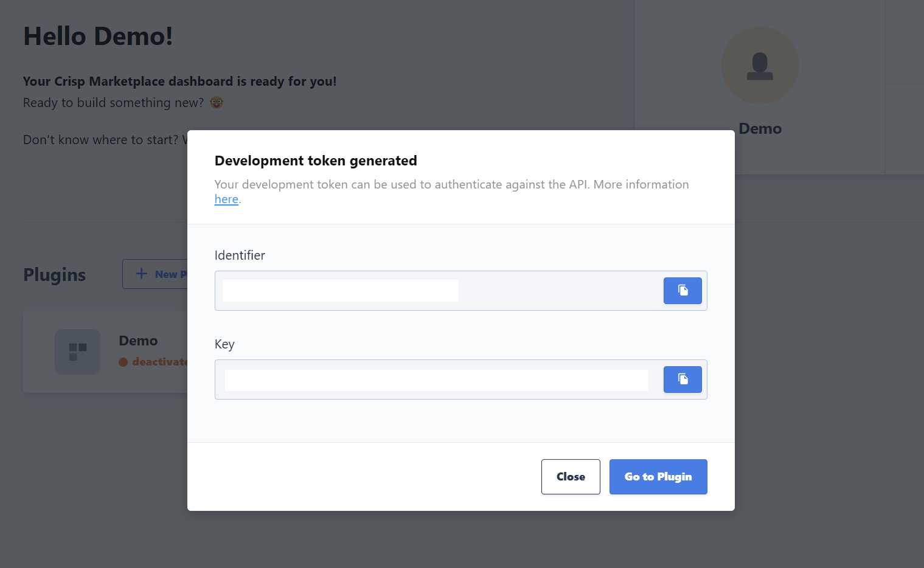The width and height of the screenshot is (924, 568).
Task: Click the Plugins section heading
Action: coord(55,275)
